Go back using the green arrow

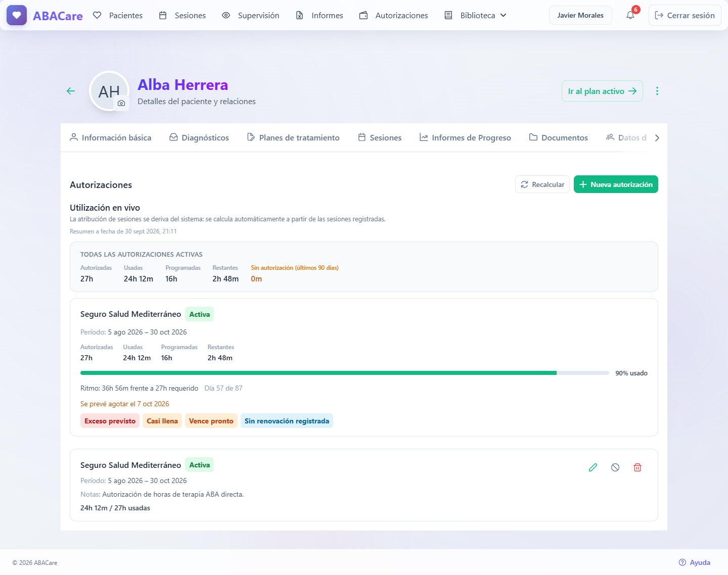[71, 91]
